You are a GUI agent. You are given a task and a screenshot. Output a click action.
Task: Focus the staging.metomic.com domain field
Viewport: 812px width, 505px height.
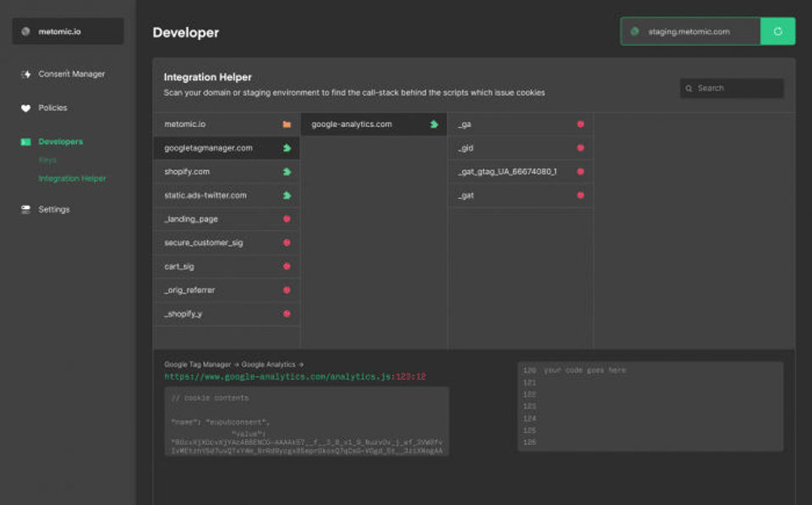pos(690,31)
